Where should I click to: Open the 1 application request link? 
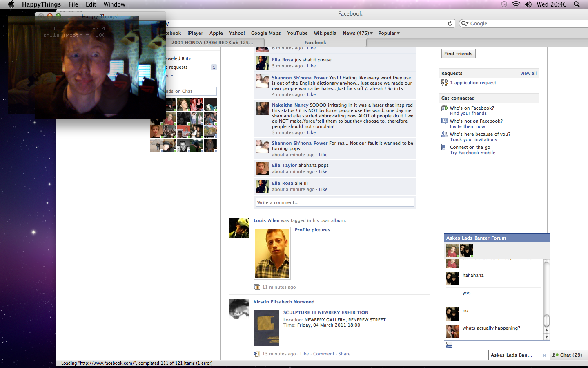click(x=473, y=83)
